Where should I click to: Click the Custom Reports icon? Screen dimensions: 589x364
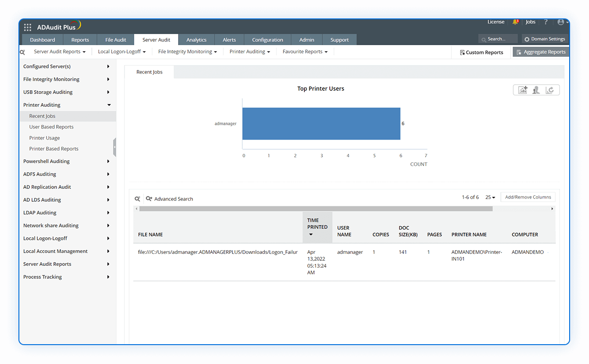tap(462, 53)
